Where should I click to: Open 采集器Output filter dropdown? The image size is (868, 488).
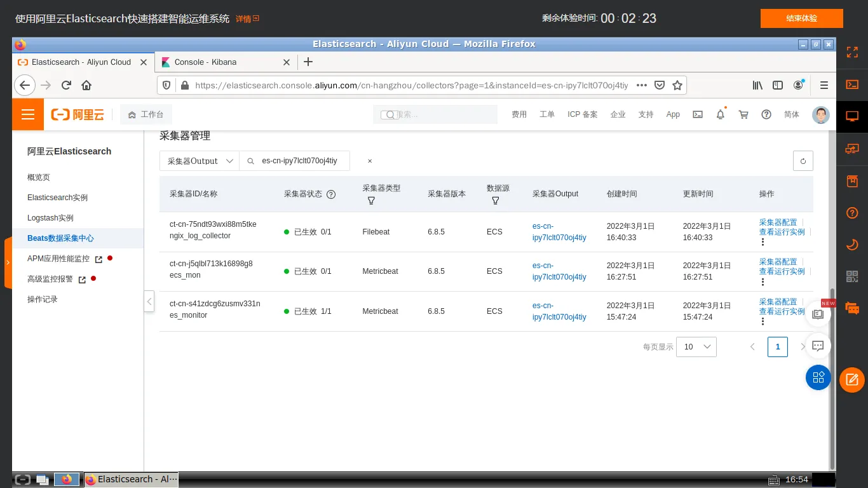coord(200,161)
